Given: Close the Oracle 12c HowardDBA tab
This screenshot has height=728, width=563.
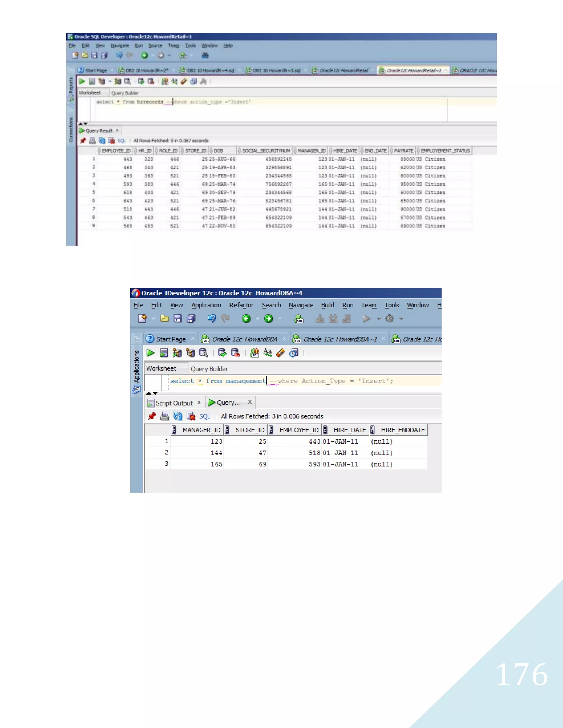Looking at the screenshot, I should pos(284,338).
